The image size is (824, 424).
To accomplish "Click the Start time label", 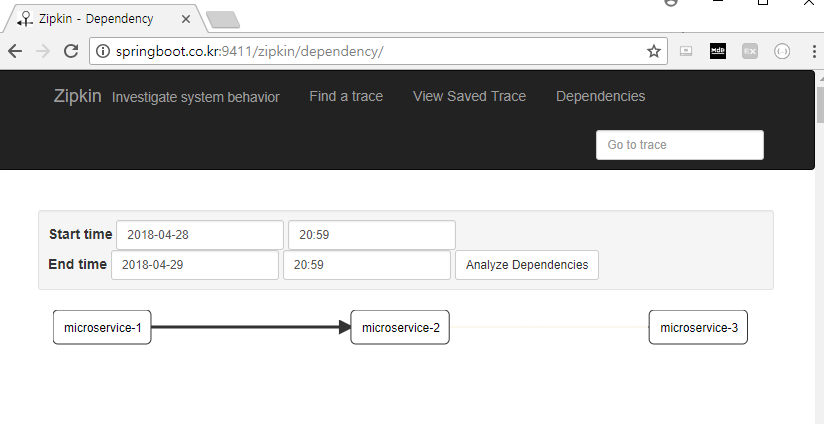I will coord(80,234).
